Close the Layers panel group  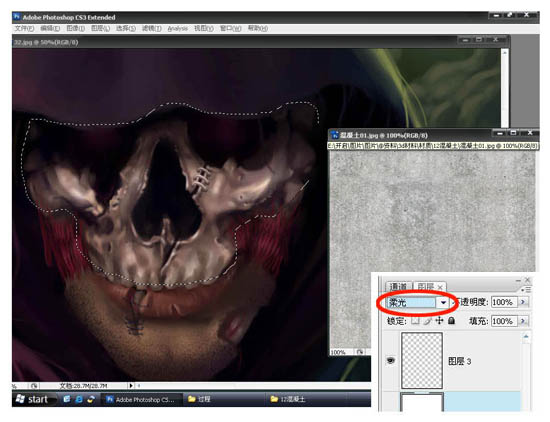(528, 280)
